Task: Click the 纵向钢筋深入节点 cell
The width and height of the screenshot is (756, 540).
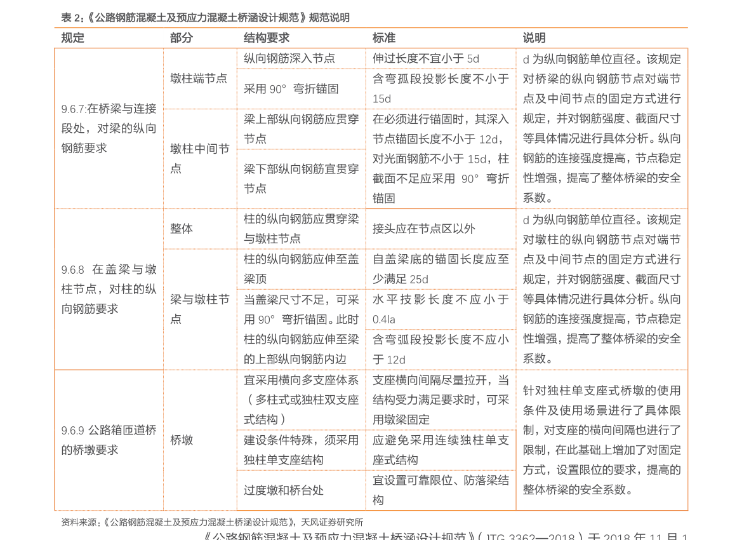Action: point(289,58)
